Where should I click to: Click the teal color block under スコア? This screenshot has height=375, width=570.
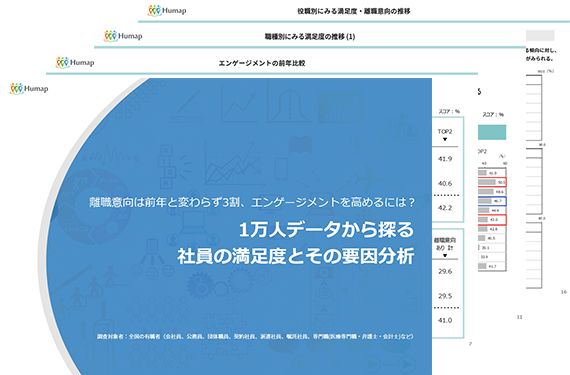click(492, 132)
